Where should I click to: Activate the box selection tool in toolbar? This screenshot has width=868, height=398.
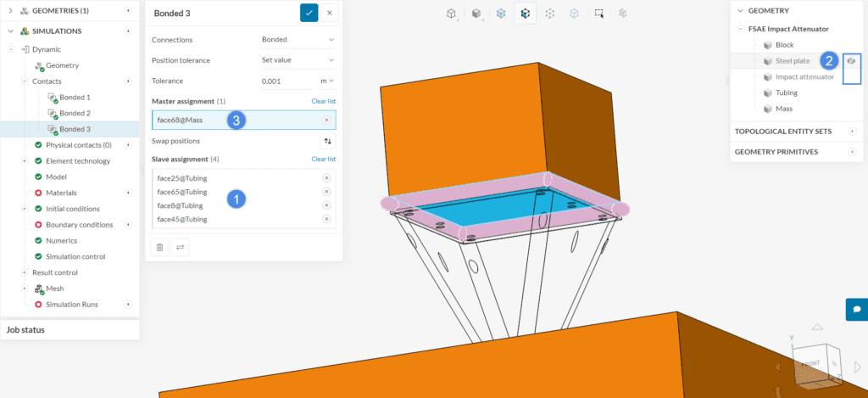coord(599,14)
